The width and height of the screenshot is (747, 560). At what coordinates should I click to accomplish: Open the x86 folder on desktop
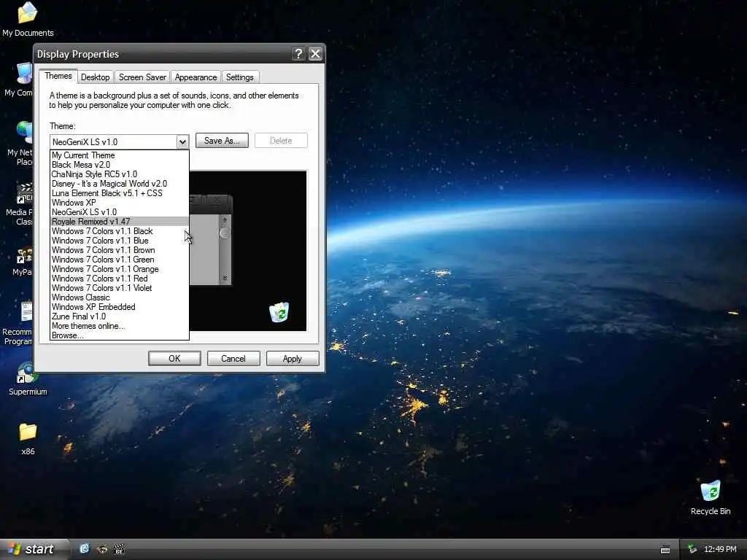28,438
